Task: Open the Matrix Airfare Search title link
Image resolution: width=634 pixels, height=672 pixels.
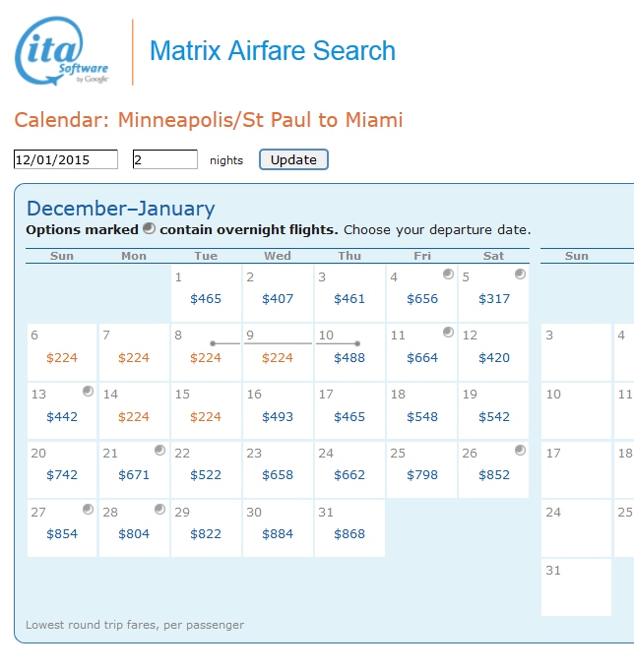Action: click(x=272, y=51)
